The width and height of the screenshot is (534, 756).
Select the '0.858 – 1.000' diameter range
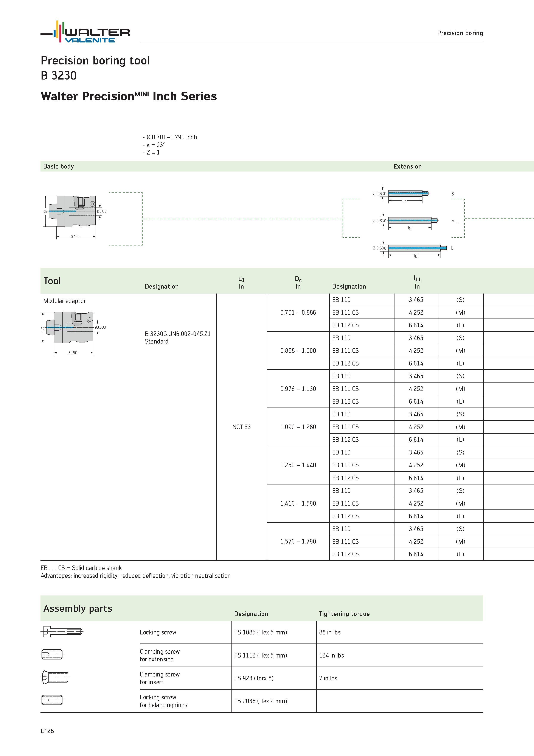tap(298, 351)
